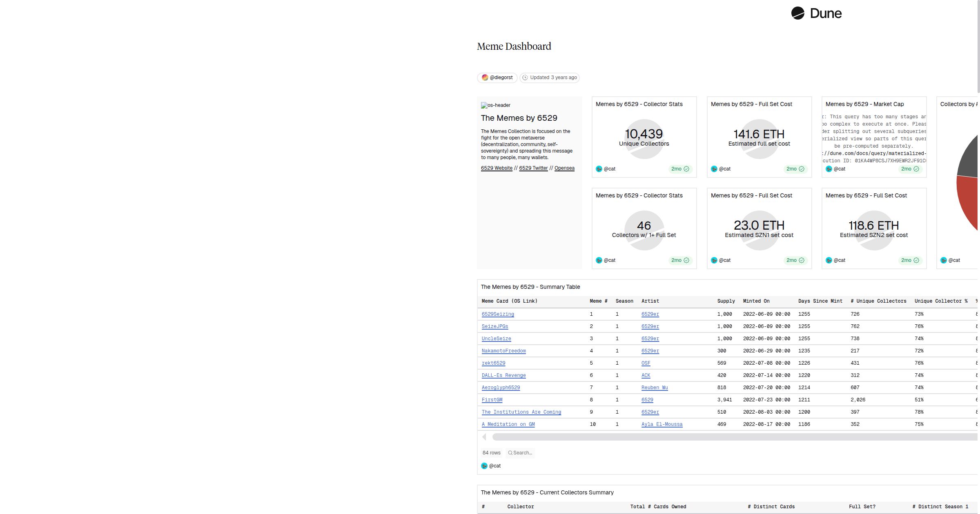Click the 2mo check badge on Market Cap card
The image size is (980, 514).
(910, 169)
